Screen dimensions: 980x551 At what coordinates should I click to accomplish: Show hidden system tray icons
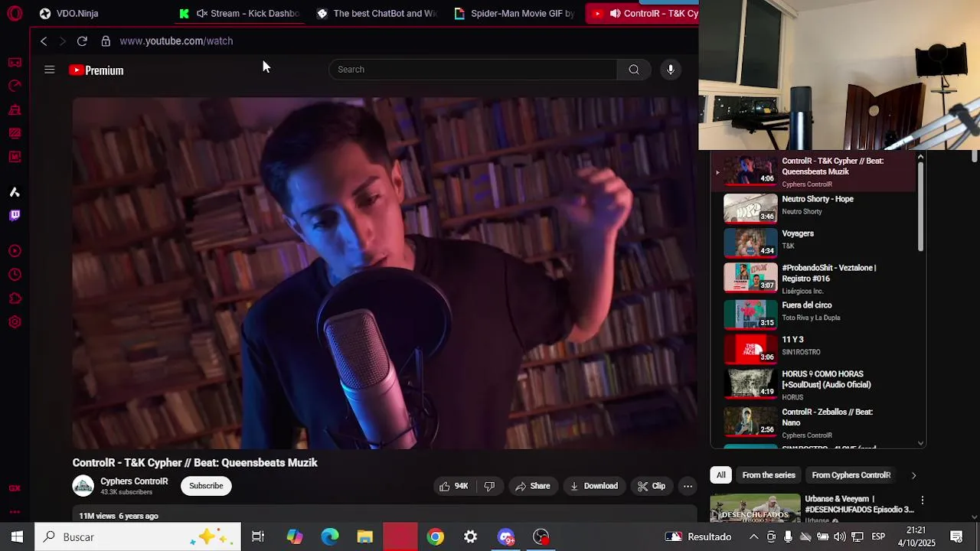click(x=753, y=537)
